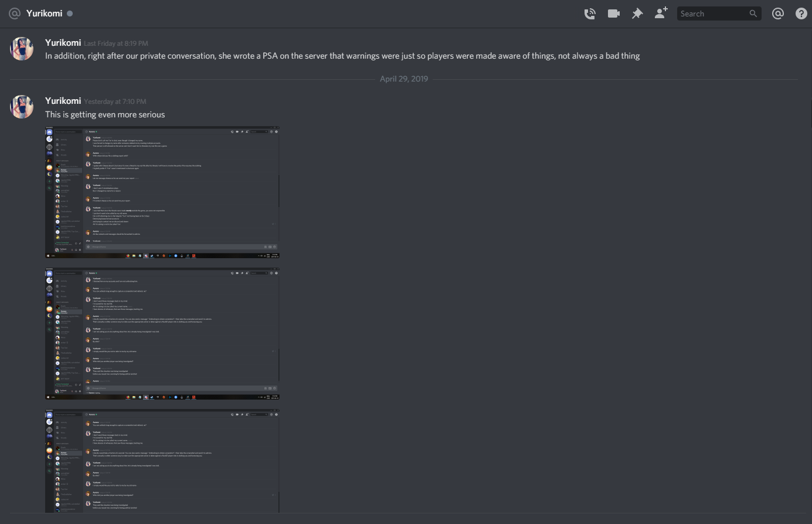The width and height of the screenshot is (812, 524).
Task: Click the 'Yesterday at 7:10 PM' timestamp
Action: [115, 102]
